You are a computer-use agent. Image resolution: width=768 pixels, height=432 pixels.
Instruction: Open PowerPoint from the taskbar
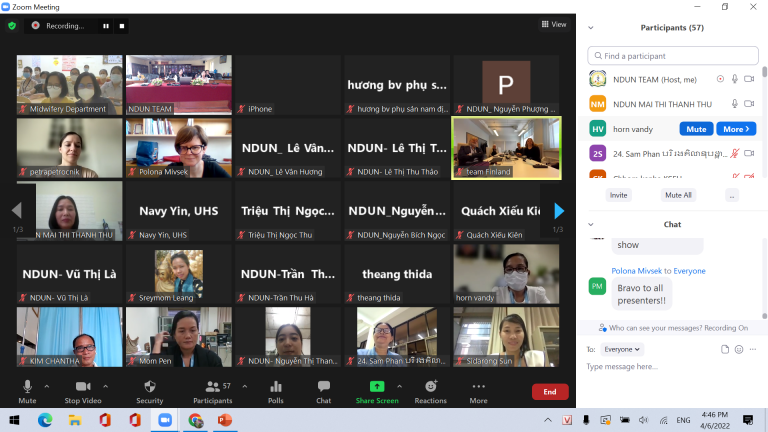(226, 420)
